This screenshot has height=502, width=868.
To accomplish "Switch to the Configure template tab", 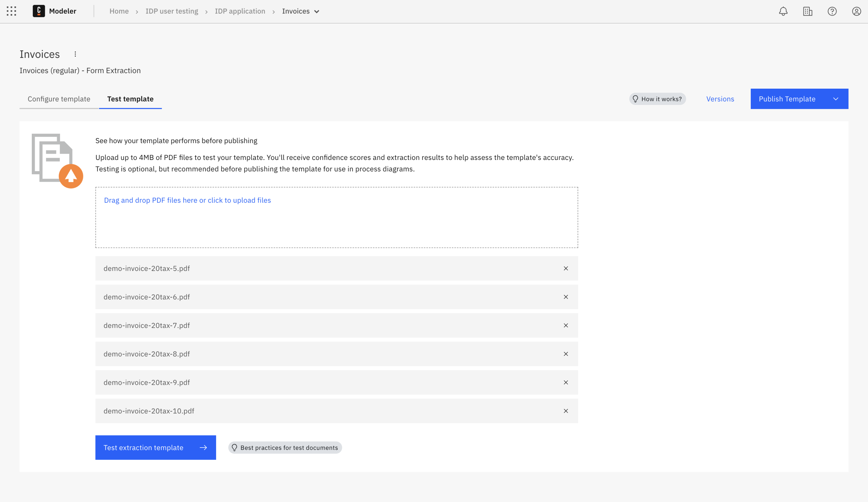I will (x=59, y=99).
